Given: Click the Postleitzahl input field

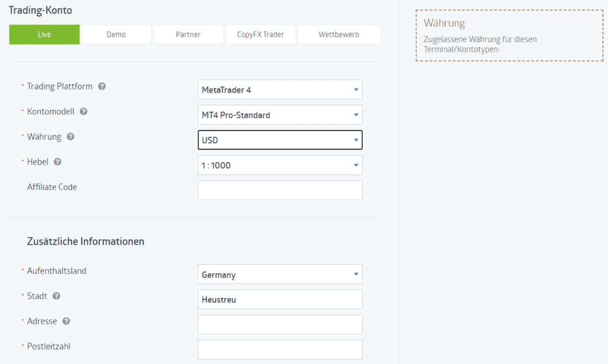Looking at the screenshot, I should [280, 349].
